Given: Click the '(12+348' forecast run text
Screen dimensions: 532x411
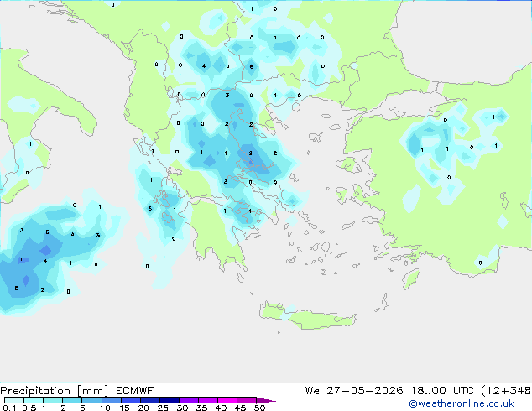Looking at the screenshot, I should 506,391.
